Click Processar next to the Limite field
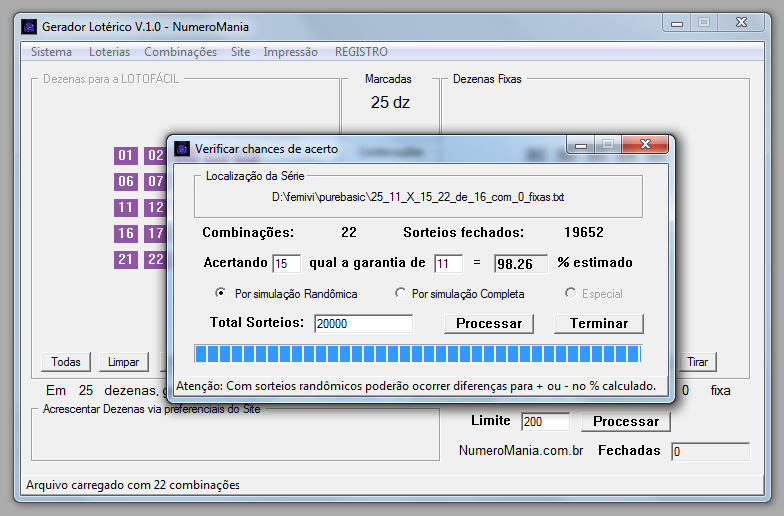The width and height of the screenshot is (784, 516). click(x=626, y=422)
